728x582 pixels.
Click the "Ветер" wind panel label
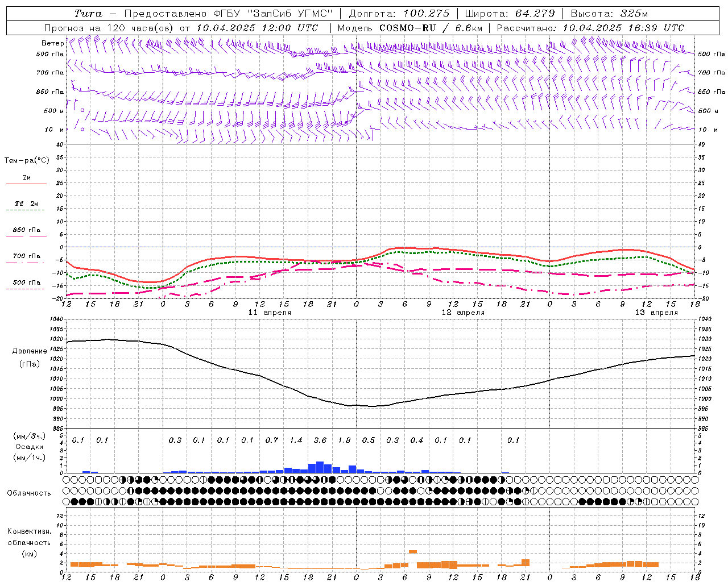coord(53,43)
